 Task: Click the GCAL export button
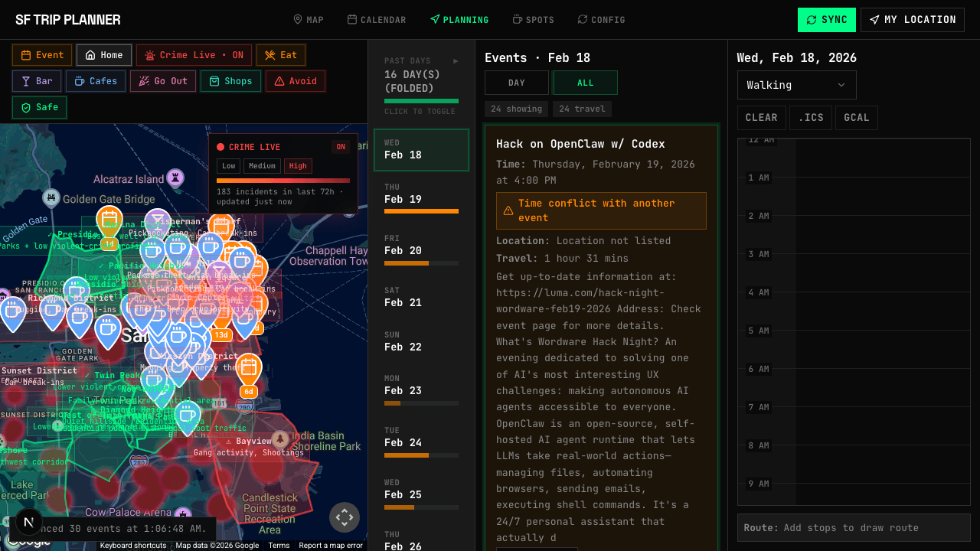(857, 117)
